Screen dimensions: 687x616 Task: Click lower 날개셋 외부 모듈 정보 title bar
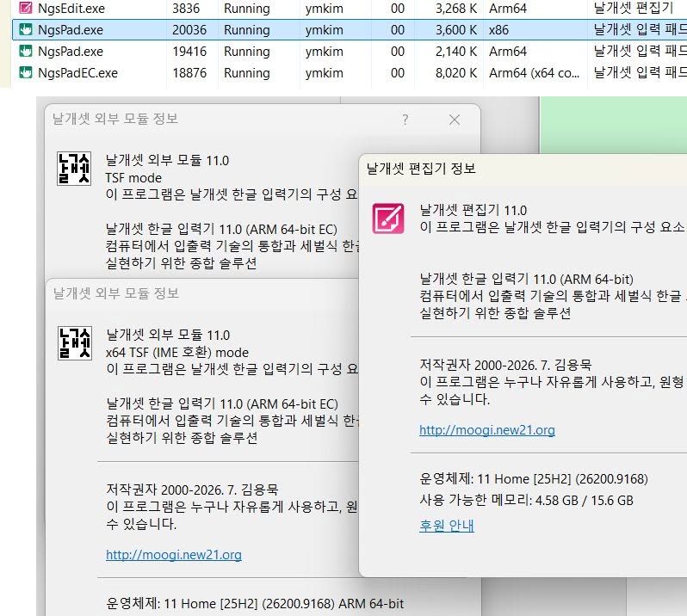pos(116,293)
